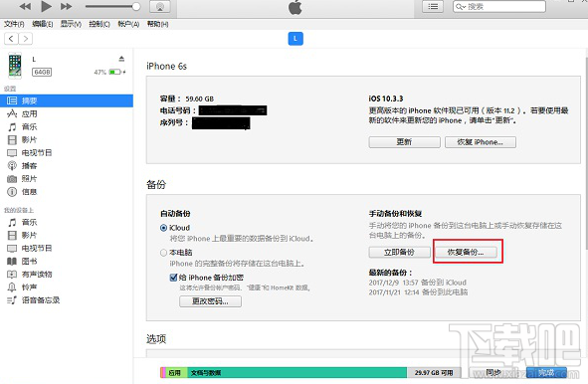Click the 更改密码... button
The width and height of the screenshot is (588, 384).
click(x=210, y=301)
